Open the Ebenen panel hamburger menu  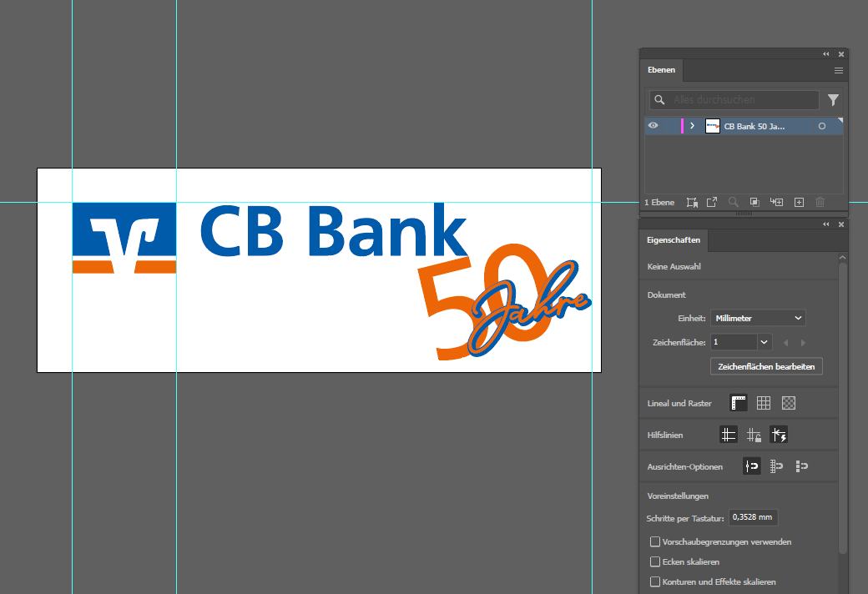click(x=839, y=70)
